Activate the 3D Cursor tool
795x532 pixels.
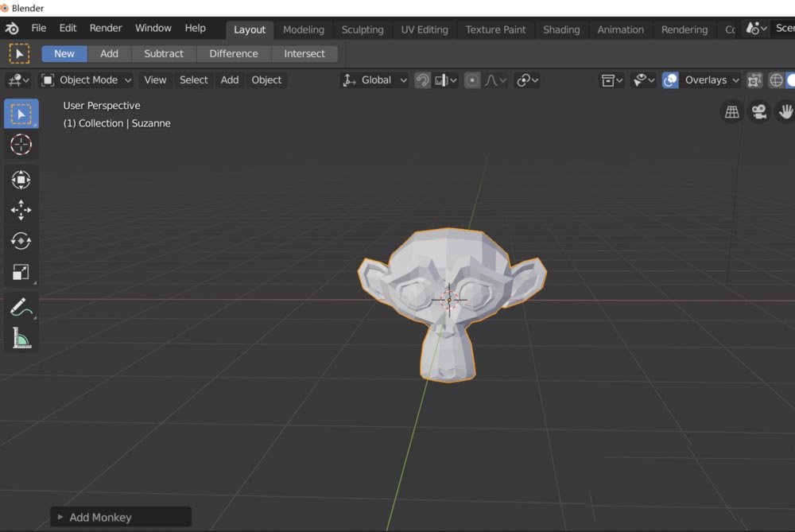pos(21,144)
